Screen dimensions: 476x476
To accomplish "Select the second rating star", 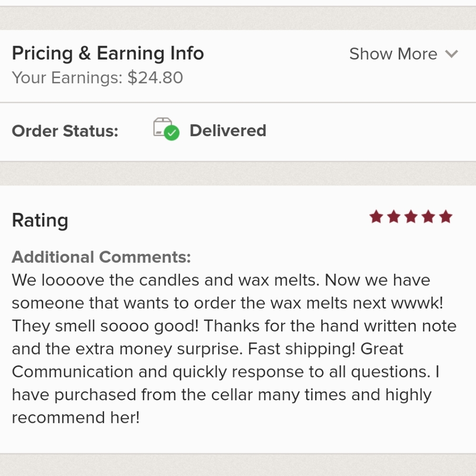I will 394,217.
